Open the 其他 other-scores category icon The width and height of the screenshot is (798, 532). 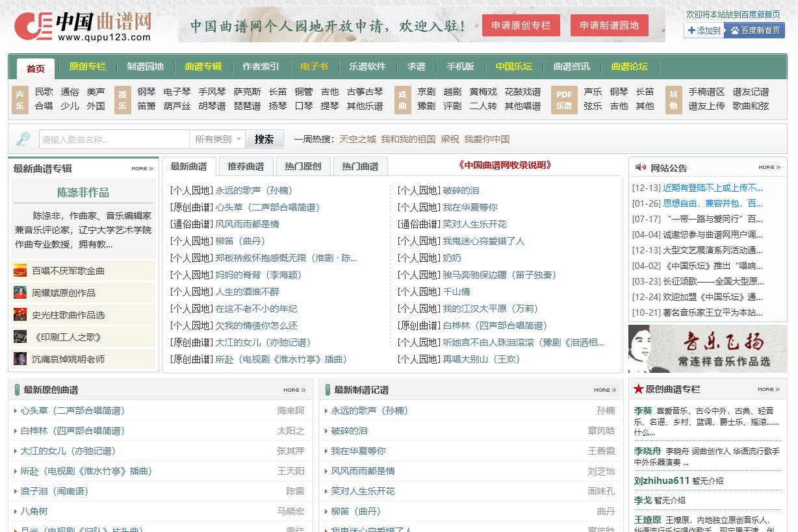tap(673, 101)
